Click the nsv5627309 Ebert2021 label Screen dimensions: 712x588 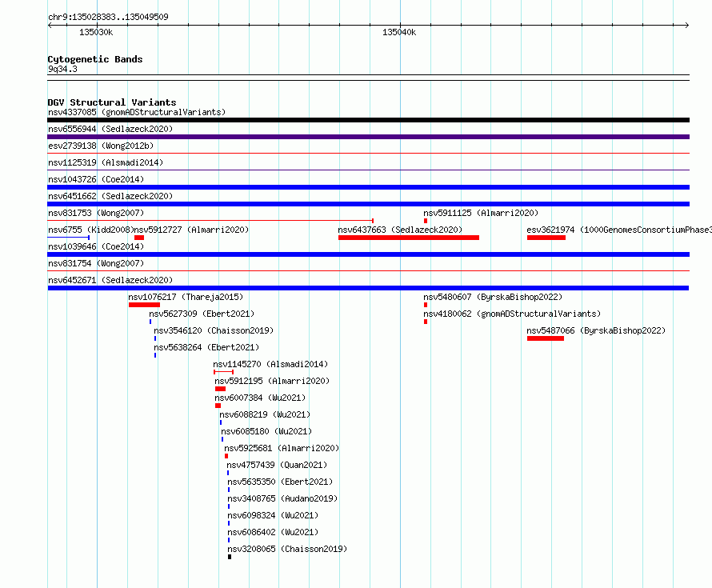coord(202,314)
